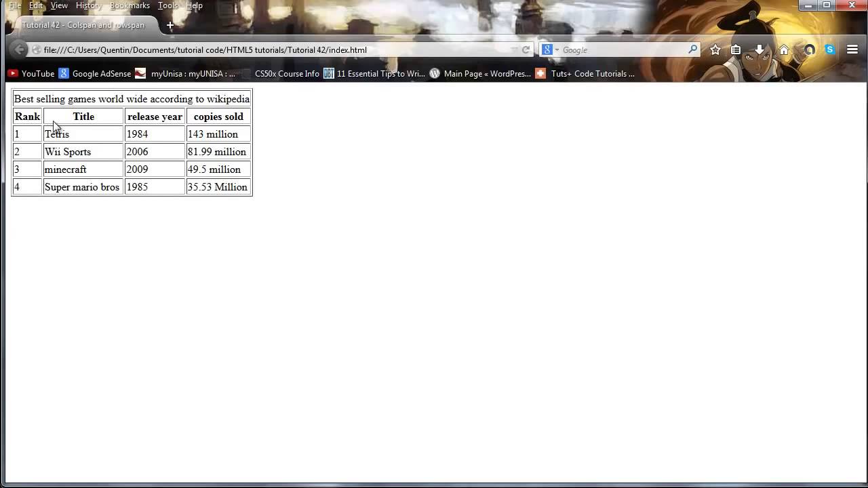The height and width of the screenshot is (488, 868).
Task: Click the minecraft cell
Action: tap(83, 169)
